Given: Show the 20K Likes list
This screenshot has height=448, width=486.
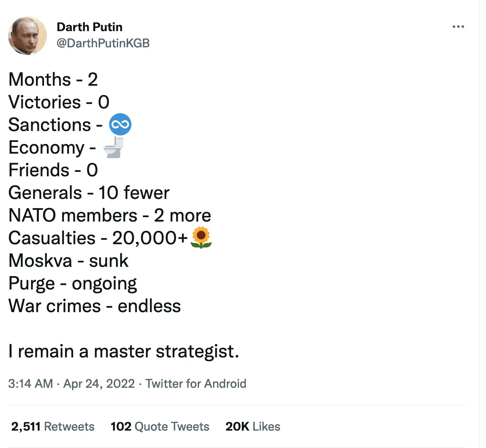Looking at the screenshot, I should point(253,427).
